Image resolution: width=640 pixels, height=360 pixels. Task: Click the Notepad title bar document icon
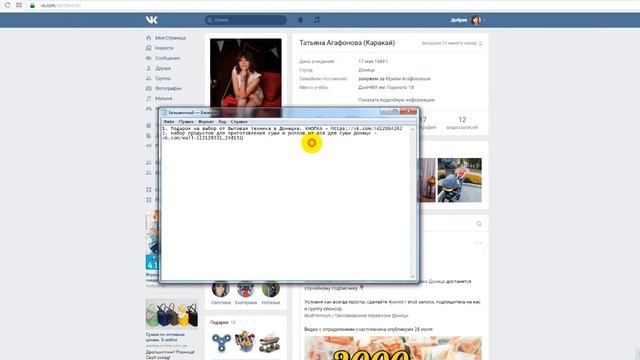(164, 113)
